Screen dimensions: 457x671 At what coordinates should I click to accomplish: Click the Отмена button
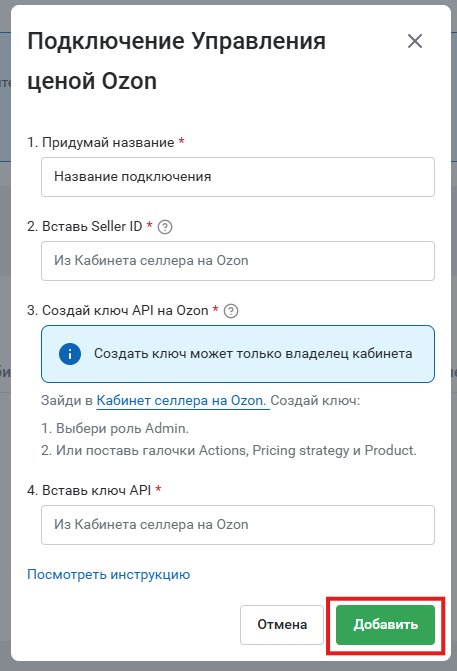[x=282, y=625]
